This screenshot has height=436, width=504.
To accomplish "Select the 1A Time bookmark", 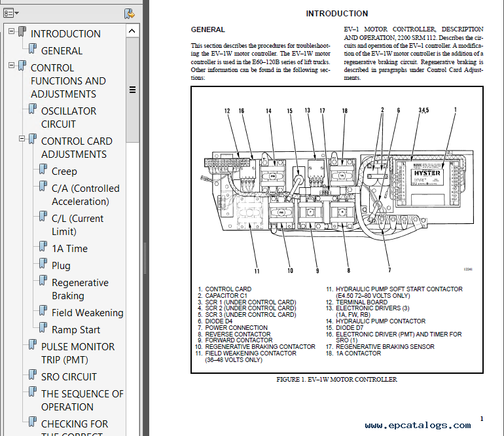I will [70, 249].
